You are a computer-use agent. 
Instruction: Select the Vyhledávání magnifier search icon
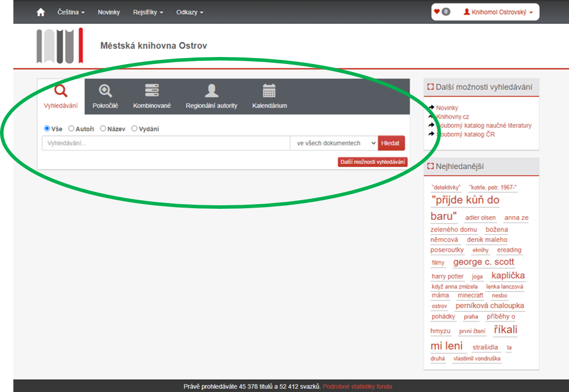[x=61, y=91]
